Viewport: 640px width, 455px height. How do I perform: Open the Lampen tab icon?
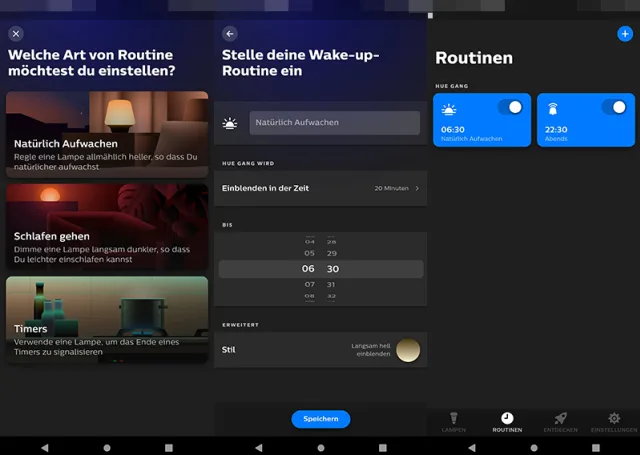click(453, 420)
